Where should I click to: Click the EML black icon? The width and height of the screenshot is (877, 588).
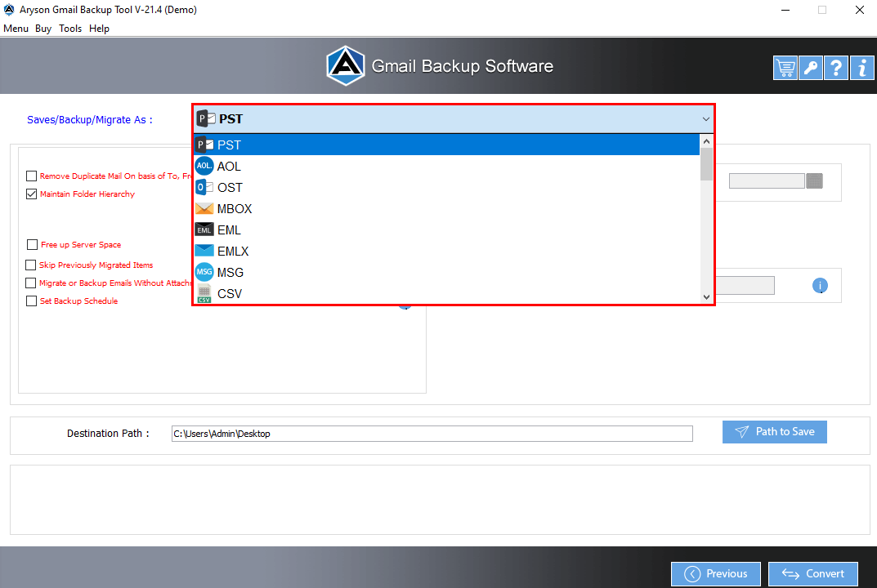[x=204, y=229]
